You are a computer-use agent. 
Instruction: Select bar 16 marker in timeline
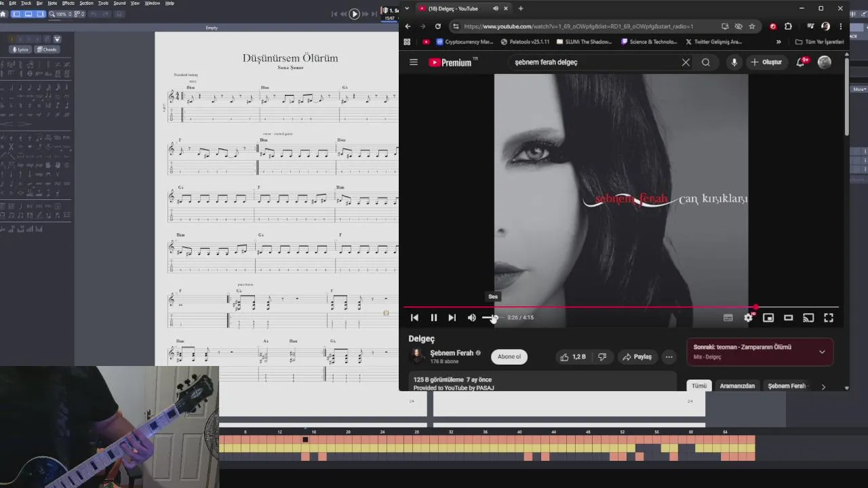[314, 431]
